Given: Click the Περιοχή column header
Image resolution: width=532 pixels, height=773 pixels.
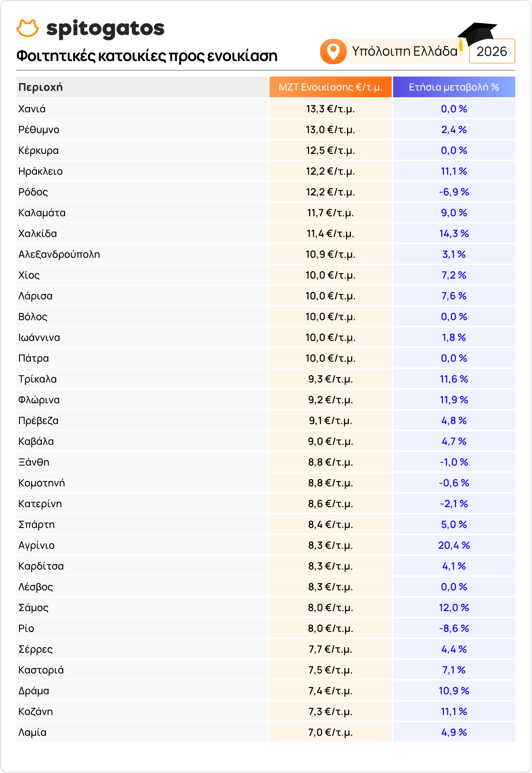Looking at the screenshot, I should point(41,87).
